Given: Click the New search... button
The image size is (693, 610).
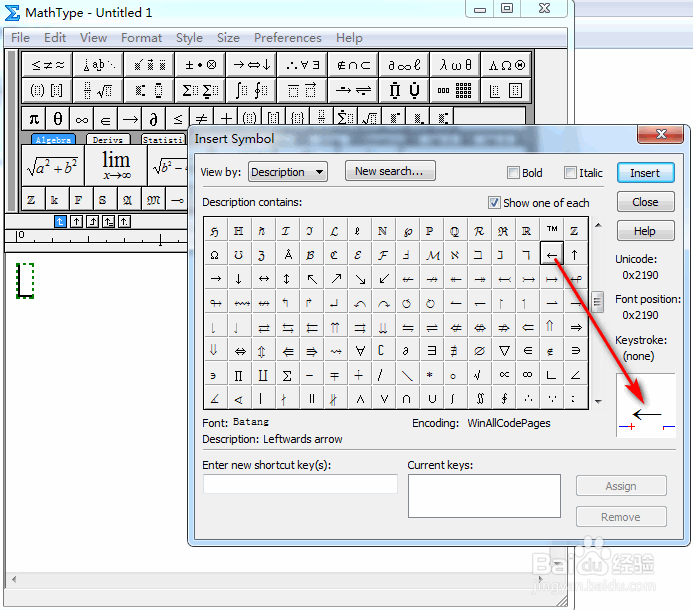Looking at the screenshot, I should click(390, 171).
